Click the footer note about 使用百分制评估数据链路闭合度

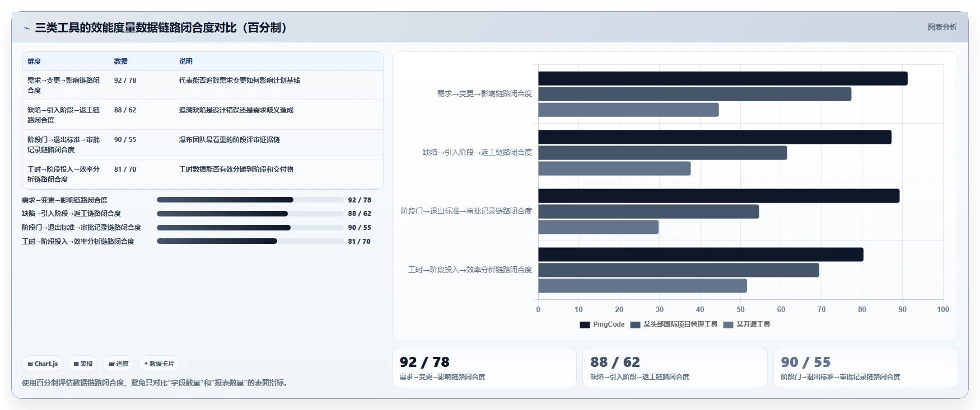tap(156, 383)
